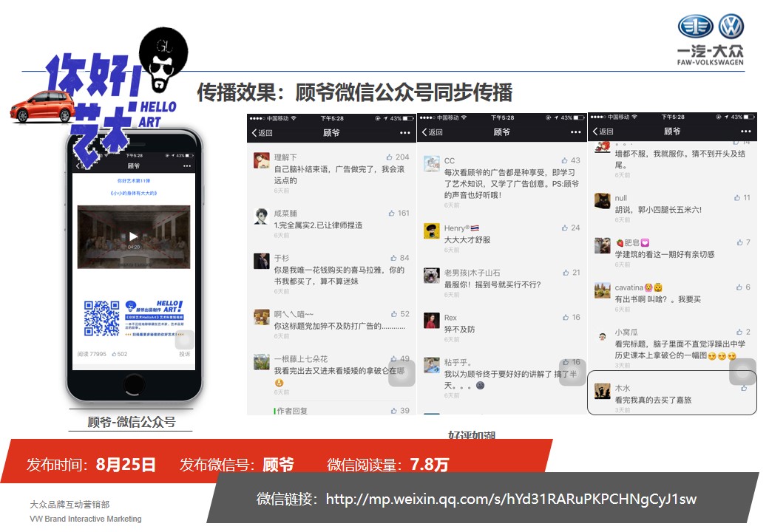The width and height of the screenshot is (769, 532).
Task: Select the comment 学建筑的看这一期好有亲切感
Action: 665,254
